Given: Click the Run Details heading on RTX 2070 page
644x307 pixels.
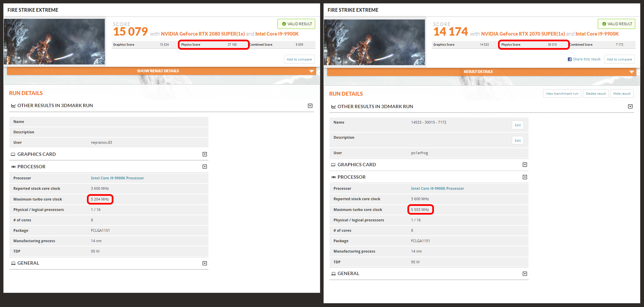Looking at the screenshot, I should [346, 94].
